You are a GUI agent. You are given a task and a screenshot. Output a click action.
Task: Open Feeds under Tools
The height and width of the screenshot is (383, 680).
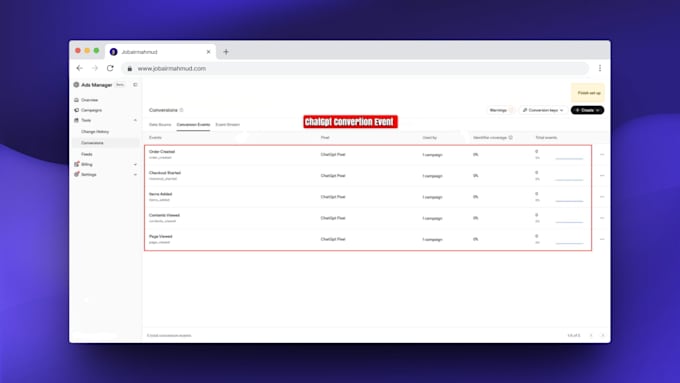tap(87, 154)
